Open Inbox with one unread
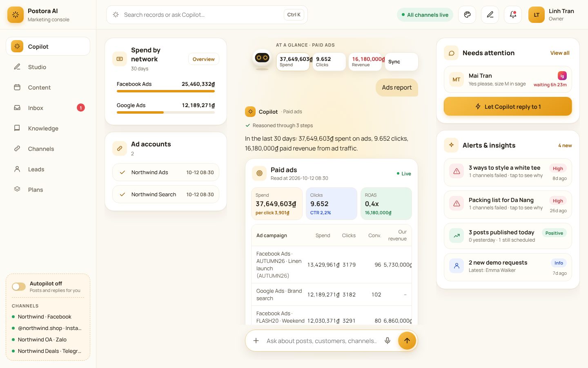 pos(48,108)
